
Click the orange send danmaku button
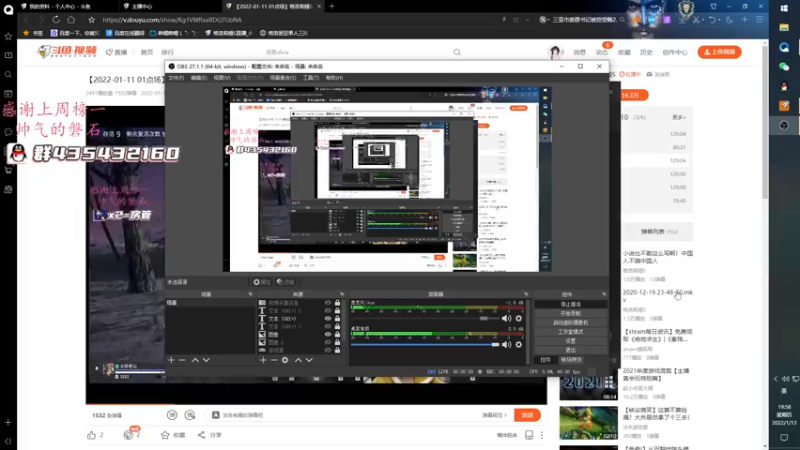tap(527, 415)
